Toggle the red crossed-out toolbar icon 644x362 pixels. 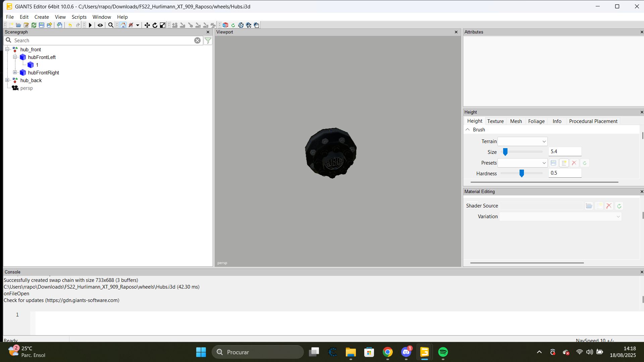131,25
